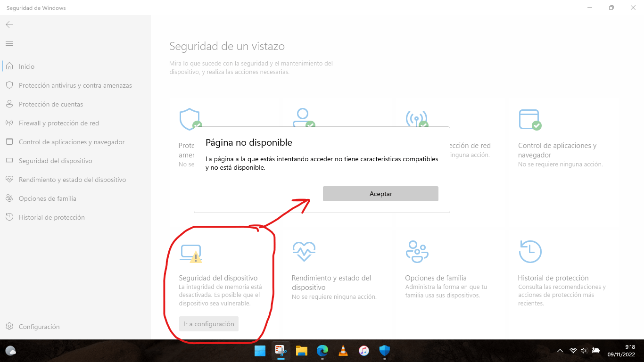
Task: Click the clock icon for Historial in sidebar
Action: [9, 217]
